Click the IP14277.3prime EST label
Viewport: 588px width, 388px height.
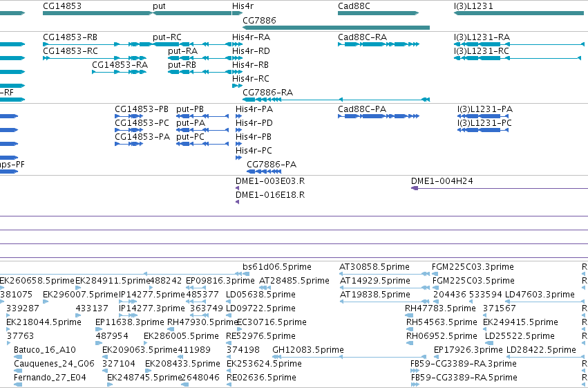[152, 309]
